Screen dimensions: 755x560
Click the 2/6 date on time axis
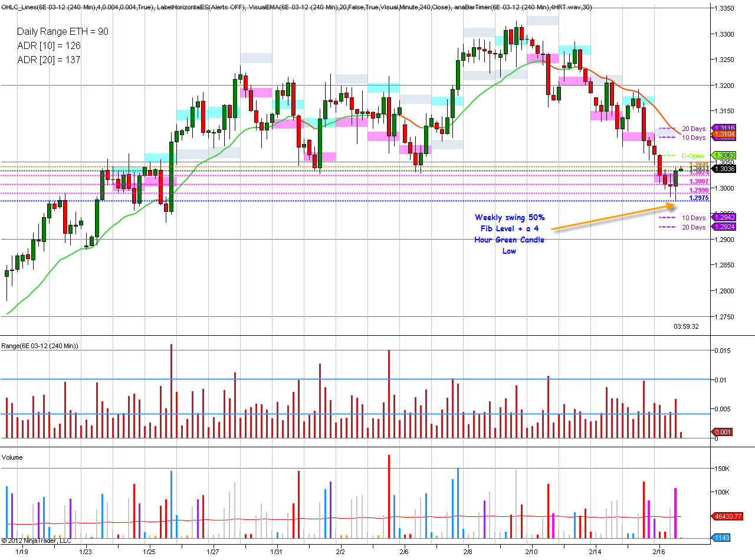[x=404, y=552]
